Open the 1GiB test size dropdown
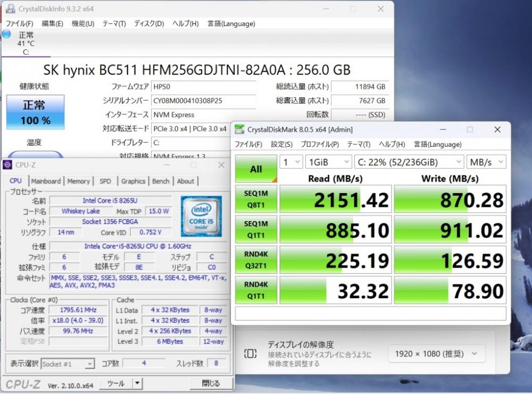The height and width of the screenshot is (394, 532). [x=328, y=162]
